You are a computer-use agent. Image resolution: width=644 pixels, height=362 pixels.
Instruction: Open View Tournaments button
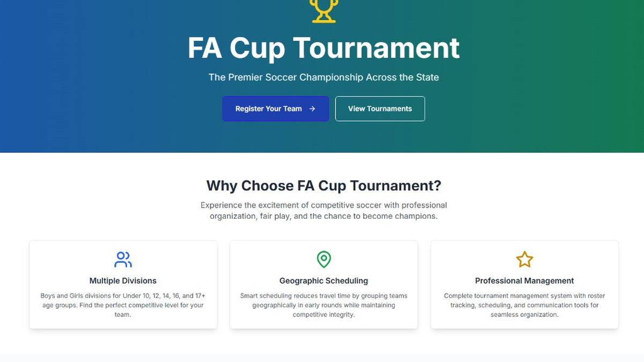380,109
